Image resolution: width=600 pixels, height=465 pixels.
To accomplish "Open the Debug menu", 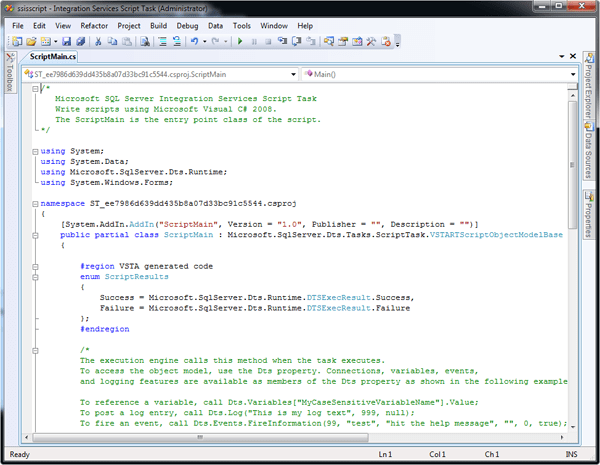I will point(187,26).
